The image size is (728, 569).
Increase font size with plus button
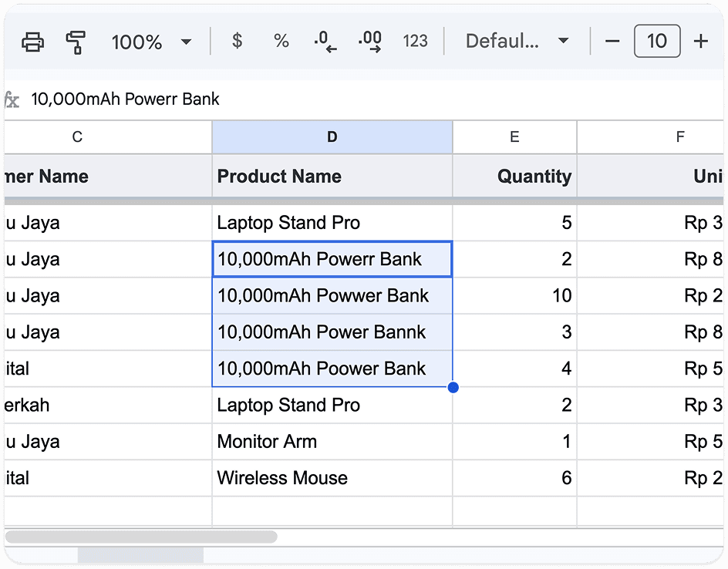pos(700,42)
